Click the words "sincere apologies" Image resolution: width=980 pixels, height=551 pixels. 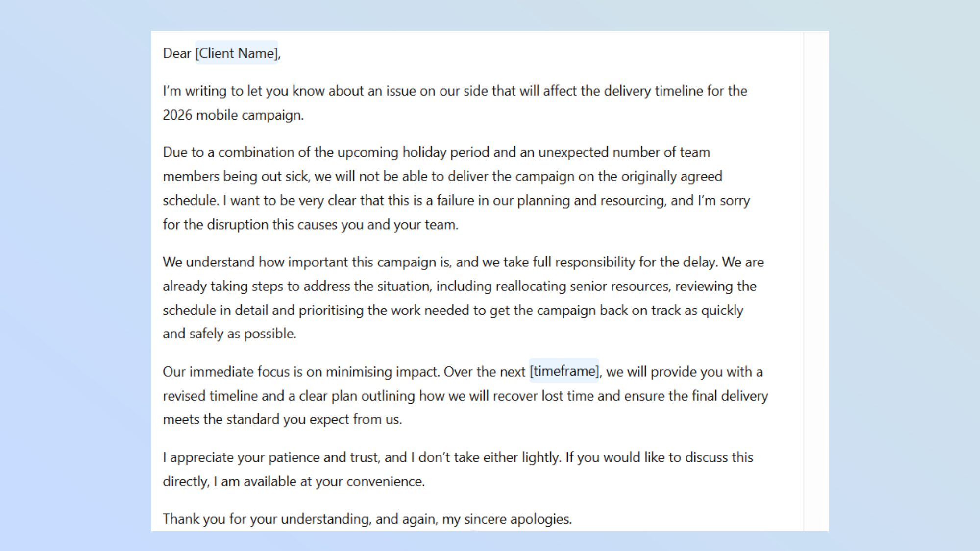[517, 519]
